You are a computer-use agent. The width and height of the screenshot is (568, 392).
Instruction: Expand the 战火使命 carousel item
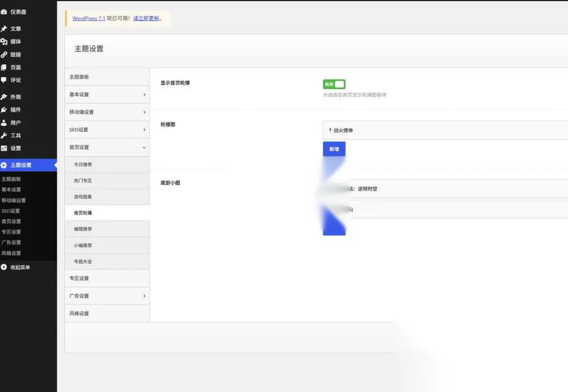445,130
